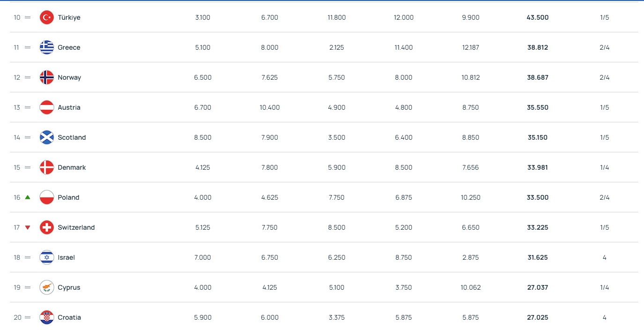Click Israel's total 31.625
Image resolution: width=644 pixels, height=330 pixels.
(537, 257)
